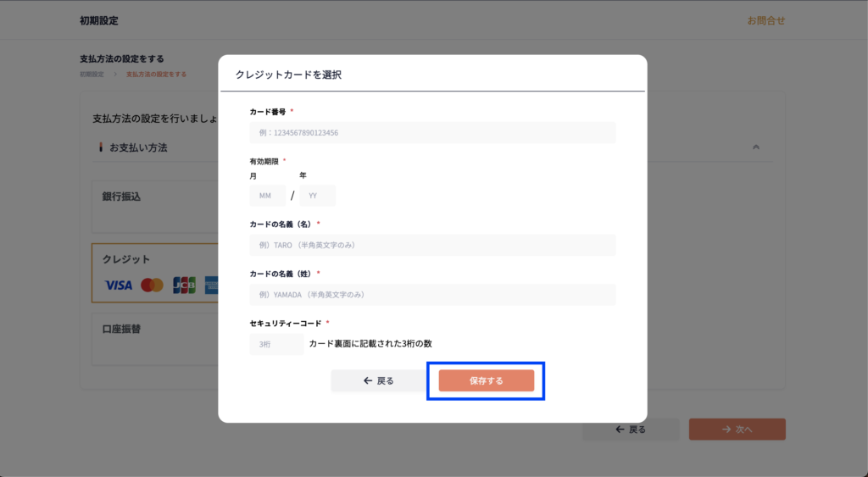
Task: Go to 初期設定 in the breadcrumb
Action: click(x=92, y=75)
